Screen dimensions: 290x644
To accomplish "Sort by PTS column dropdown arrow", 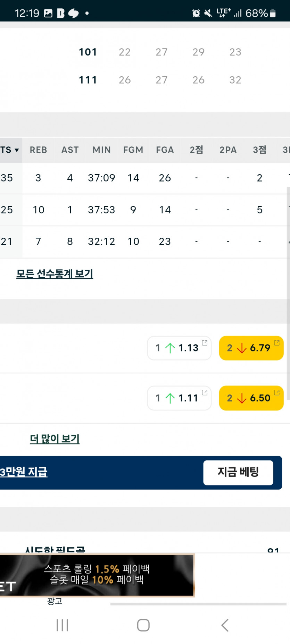I will tap(16, 150).
